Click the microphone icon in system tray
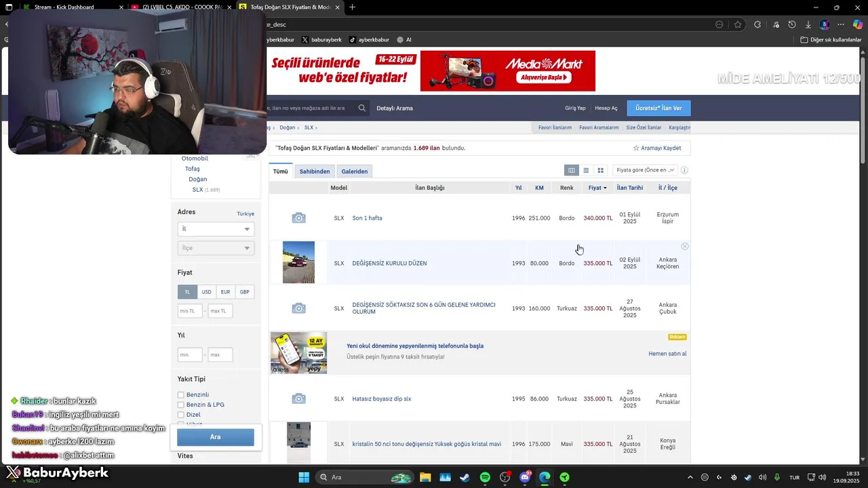Viewport: 868px width, 488px height. 777,477
